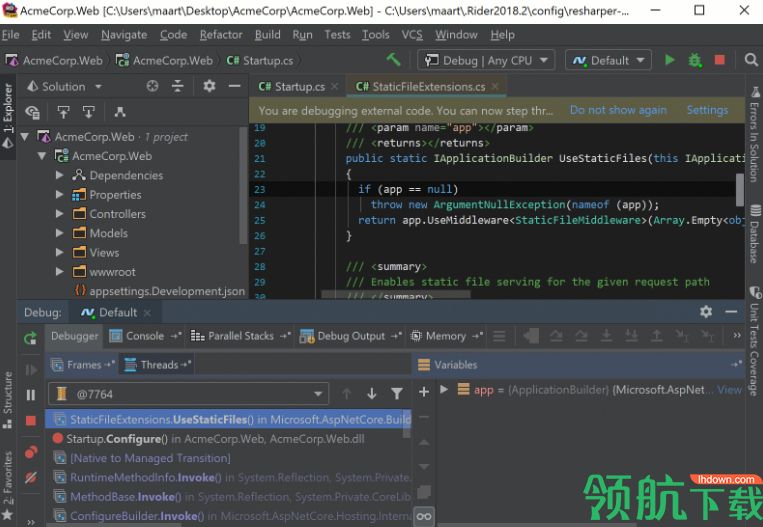Screen dimensions: 763x527
Task: Click the locate-file crosshair icon in Solution panel
Action: point(152,86)
